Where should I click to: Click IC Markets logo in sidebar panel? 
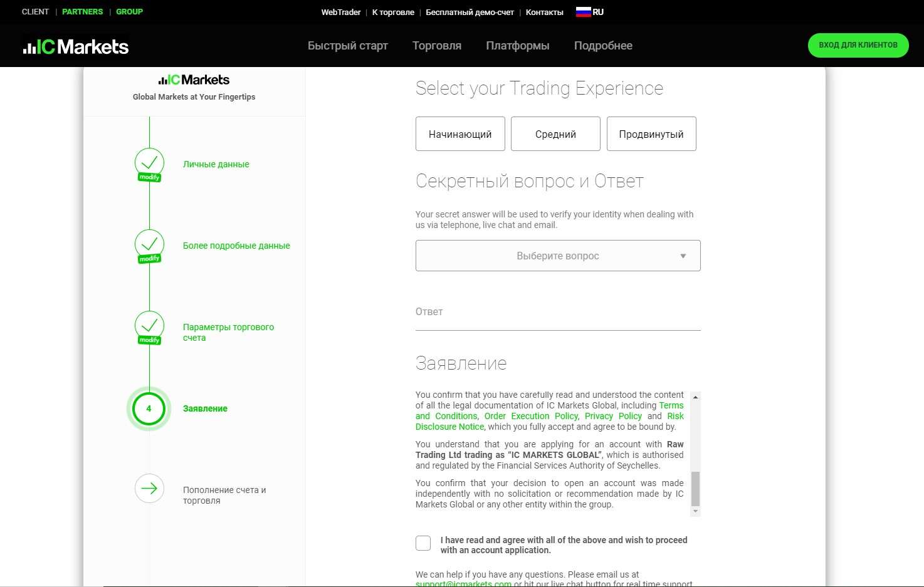pos(194,80)
